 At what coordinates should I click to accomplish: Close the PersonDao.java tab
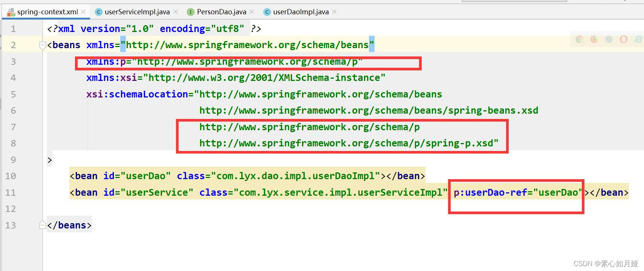[x=252, y=12]
